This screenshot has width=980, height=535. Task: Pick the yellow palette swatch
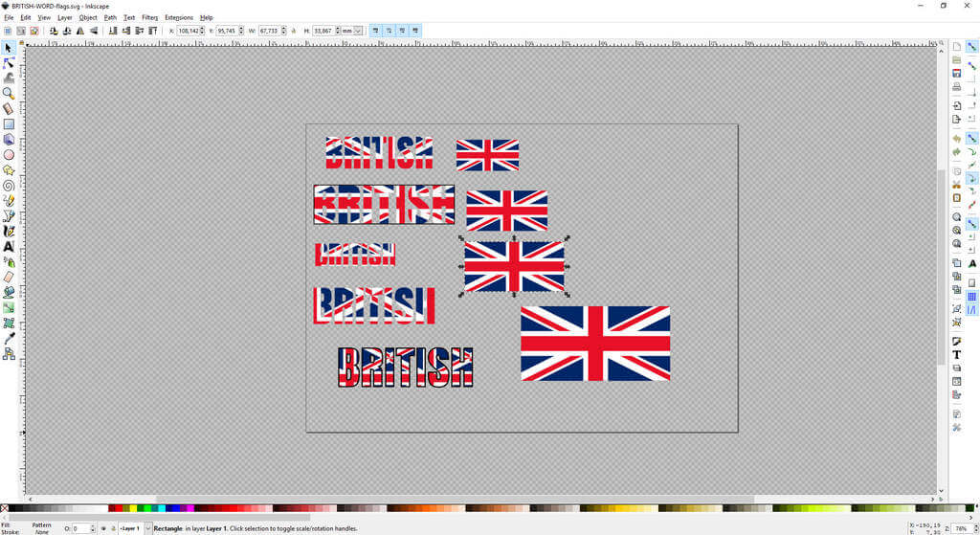tap(132, 508)
